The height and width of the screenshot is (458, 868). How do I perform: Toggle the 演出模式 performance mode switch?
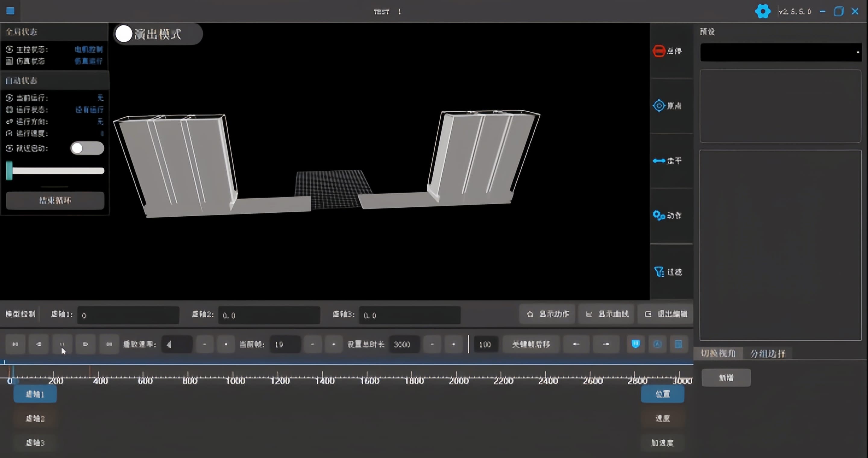coord(124,34)
